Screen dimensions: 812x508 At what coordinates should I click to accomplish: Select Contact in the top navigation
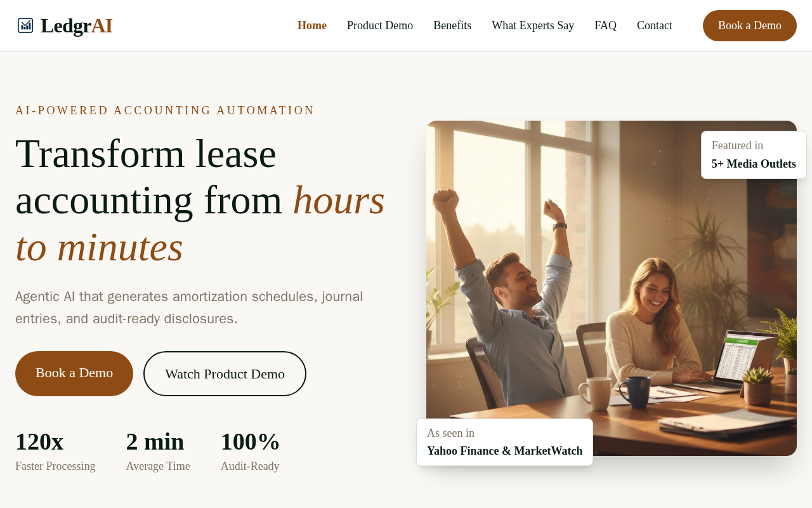[655, 25]
